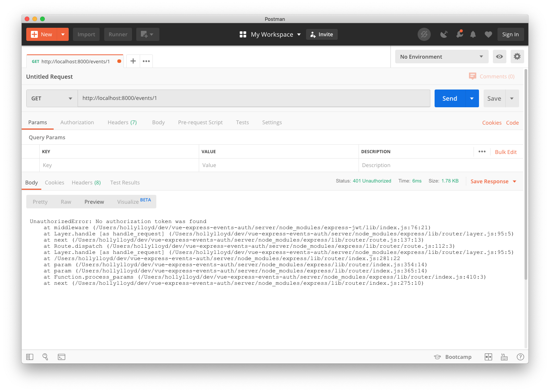Image resolution: width=550 pixels, height=392 pixels.
Task: Open the No Environment dropdown
Action: coord(442,57)
